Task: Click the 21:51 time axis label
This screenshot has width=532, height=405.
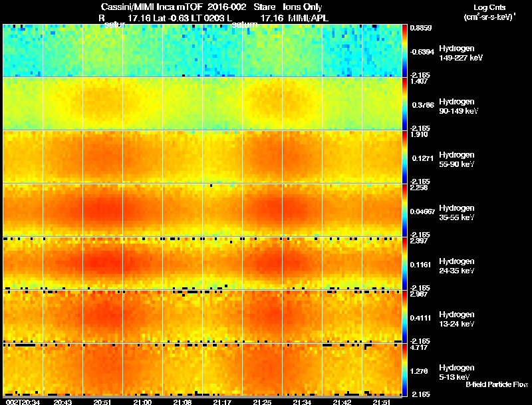Action: (x=382, y=402)
